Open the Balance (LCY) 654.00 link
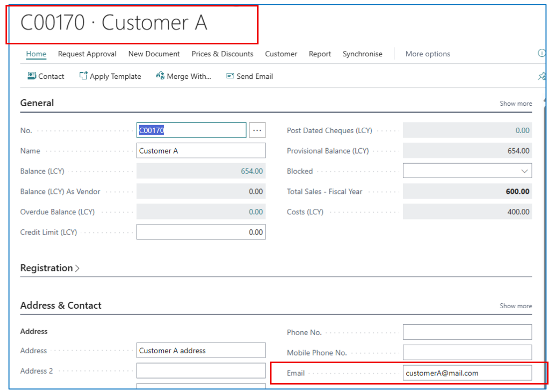 point(252,171)
